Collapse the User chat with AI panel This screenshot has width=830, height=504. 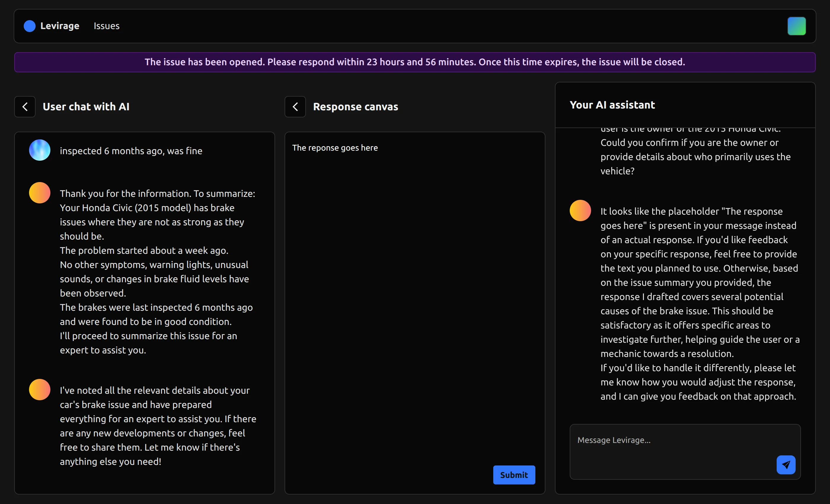coord(25,107)
